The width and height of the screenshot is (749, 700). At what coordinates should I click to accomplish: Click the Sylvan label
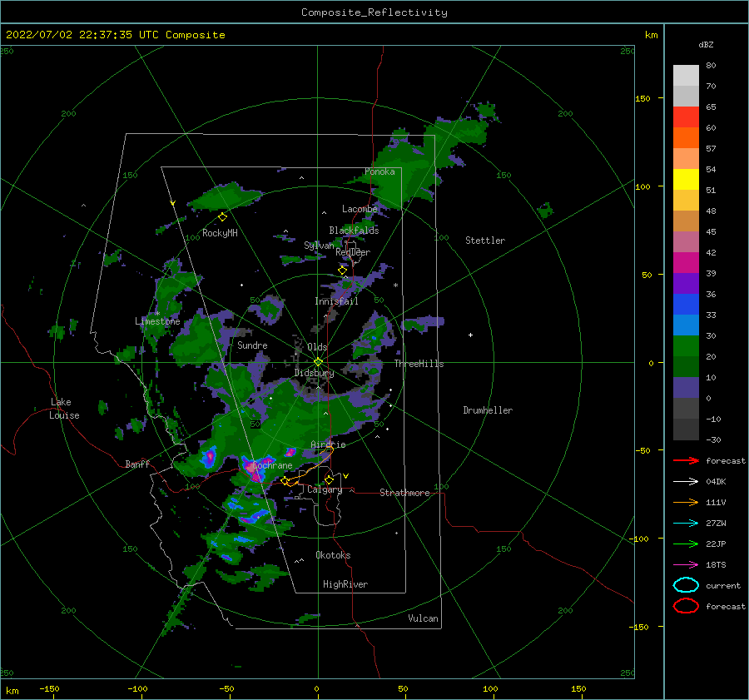click(x=319, y=246)
